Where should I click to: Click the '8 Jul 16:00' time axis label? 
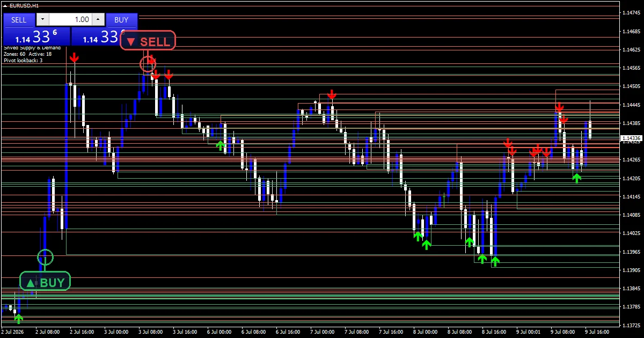click(x=495, y=333)
